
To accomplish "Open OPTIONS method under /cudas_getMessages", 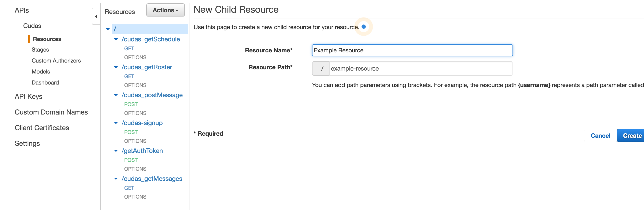I will click(135, 197).
